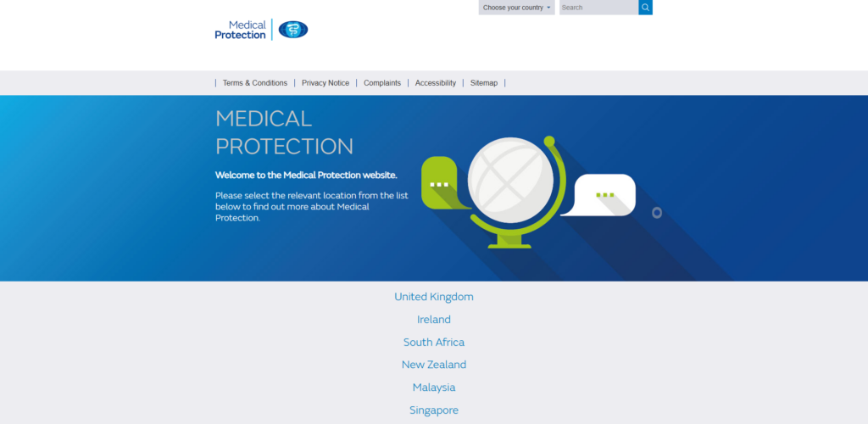
Task: Click the Welcome to Medical Protection text
Action: pyautogui.click(x=306, y=175)
